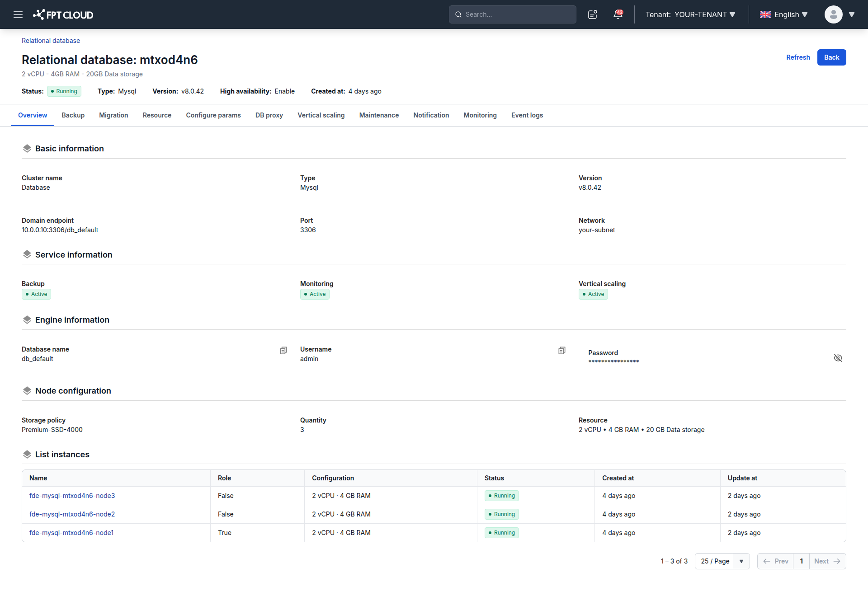Go to the Next page
The height and width of the screenshot is (601, 868).
(827, 561)
